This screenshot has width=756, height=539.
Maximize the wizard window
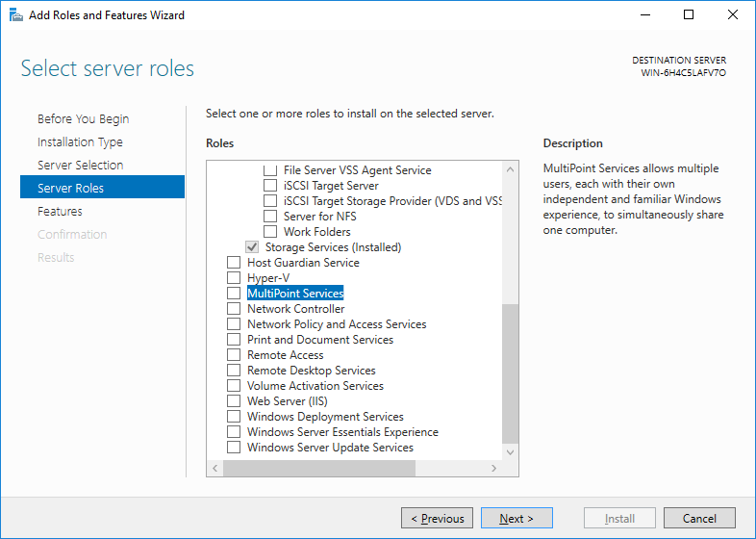tap(689, 14)
